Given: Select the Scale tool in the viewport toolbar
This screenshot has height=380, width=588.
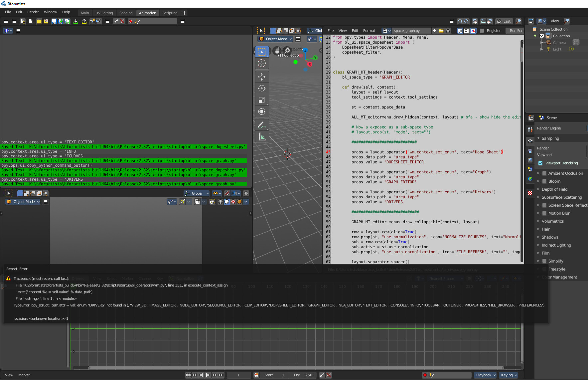Looking at the screenshot, I should [262, 100].
